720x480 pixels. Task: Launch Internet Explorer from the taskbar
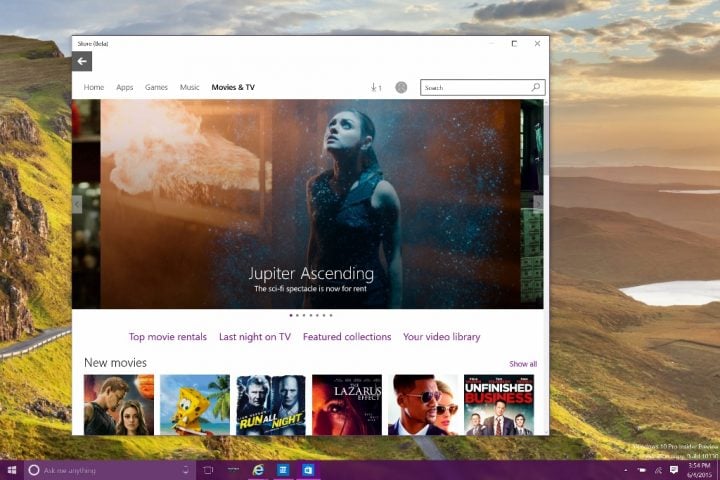[259, 470]
